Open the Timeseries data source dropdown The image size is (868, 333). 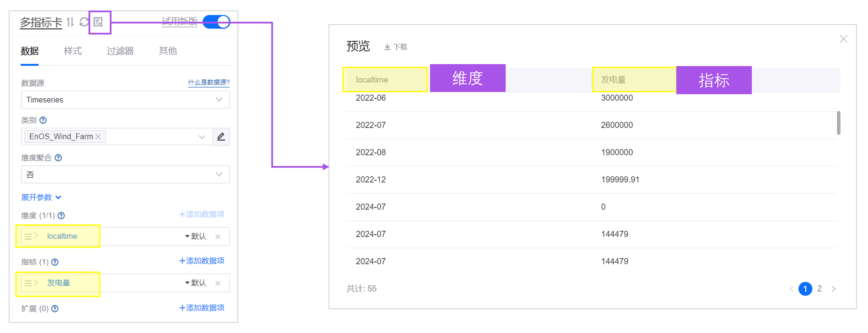click(x=125, y=100)
